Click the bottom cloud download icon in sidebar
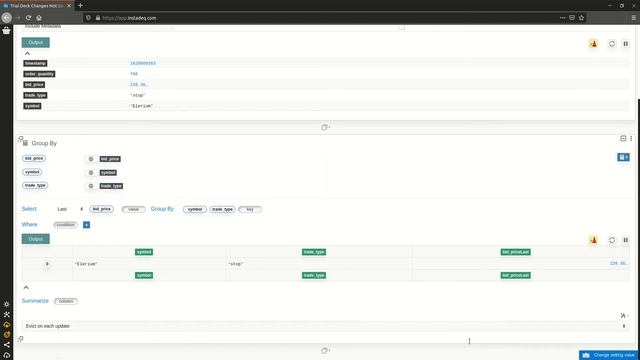The image size is (640, 360). point(7,355)
